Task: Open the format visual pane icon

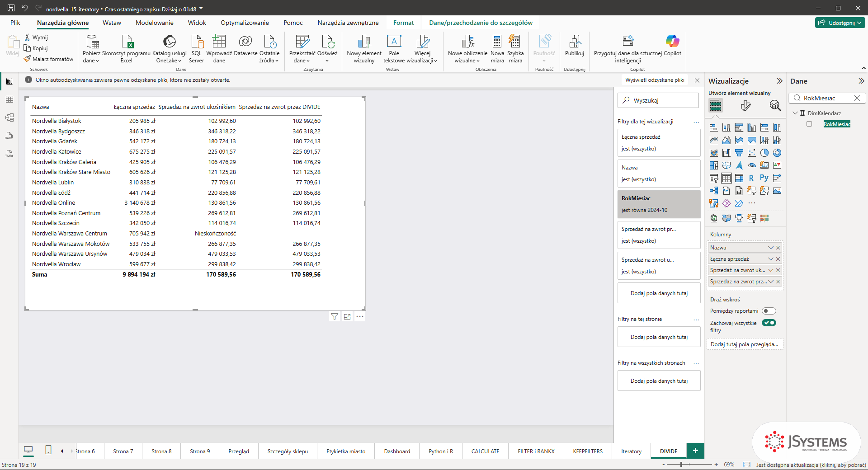Action: pyautogui.click(x=745, y=106)
